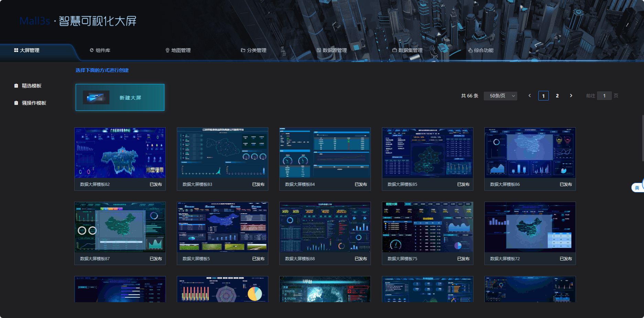Viewport: 644px width, 318px height.
Task: Click the 数据大屏模板83 title text
Action: point(197,184)
